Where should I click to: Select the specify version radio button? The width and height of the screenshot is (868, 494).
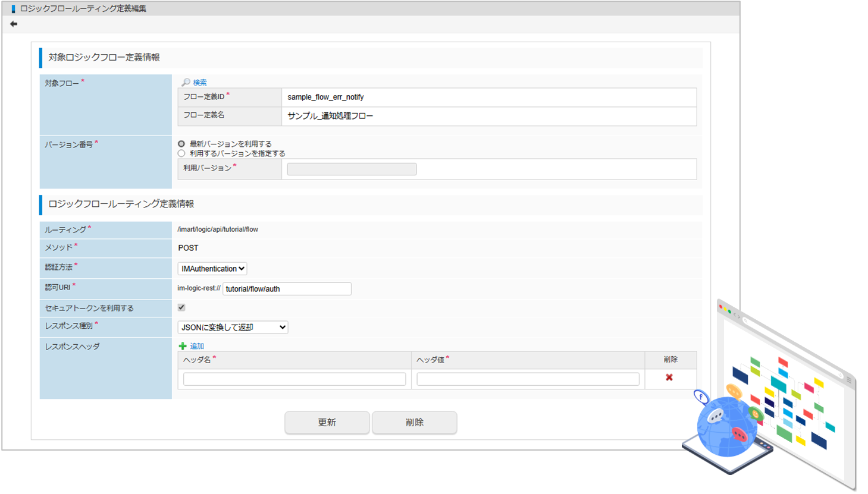click(x=181, y=153)
